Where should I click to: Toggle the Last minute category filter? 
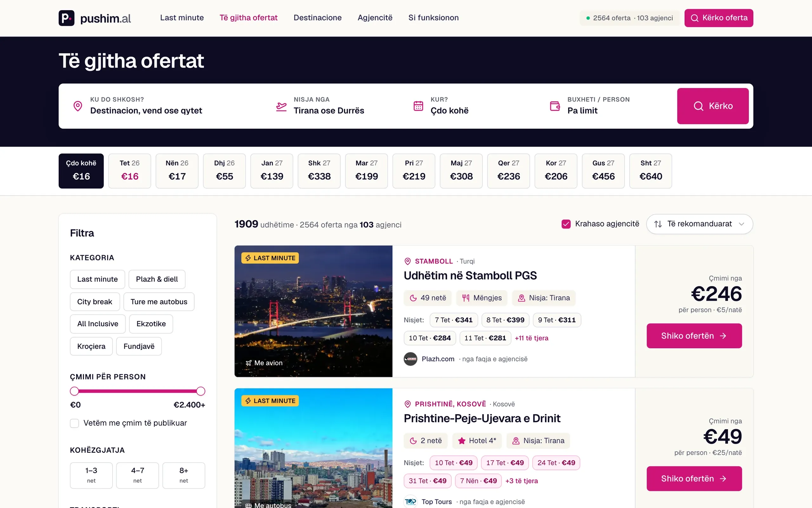tap(97, 279)
